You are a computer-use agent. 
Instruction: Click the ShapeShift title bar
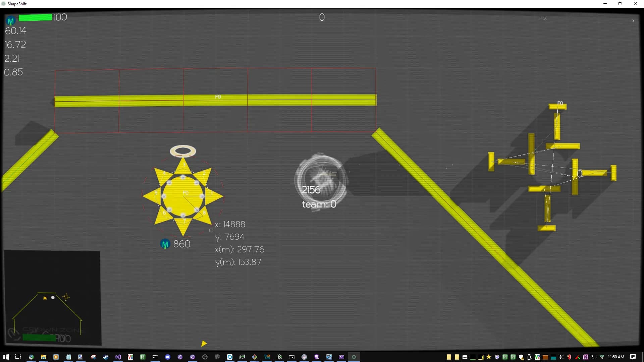point(322,4)
